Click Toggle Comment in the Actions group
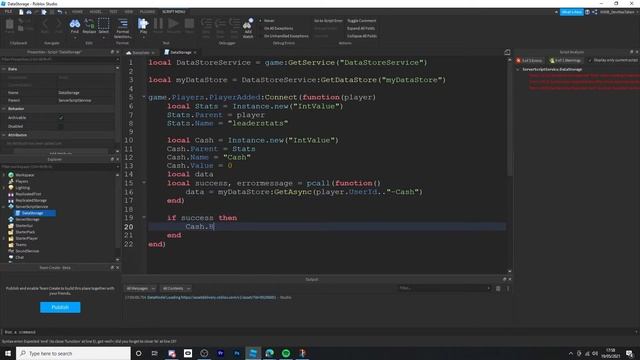The height and width of the screenshot is (360, 640). click(361, 20)
